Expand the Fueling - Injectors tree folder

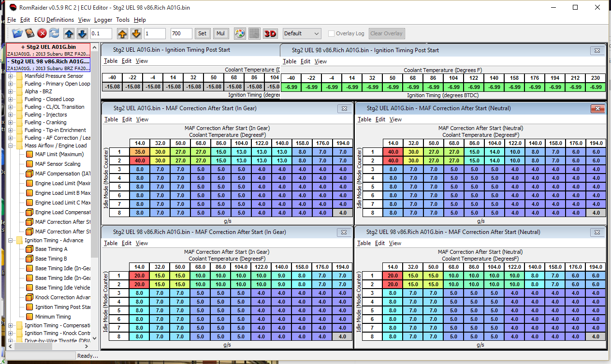(x=11, y=115)
